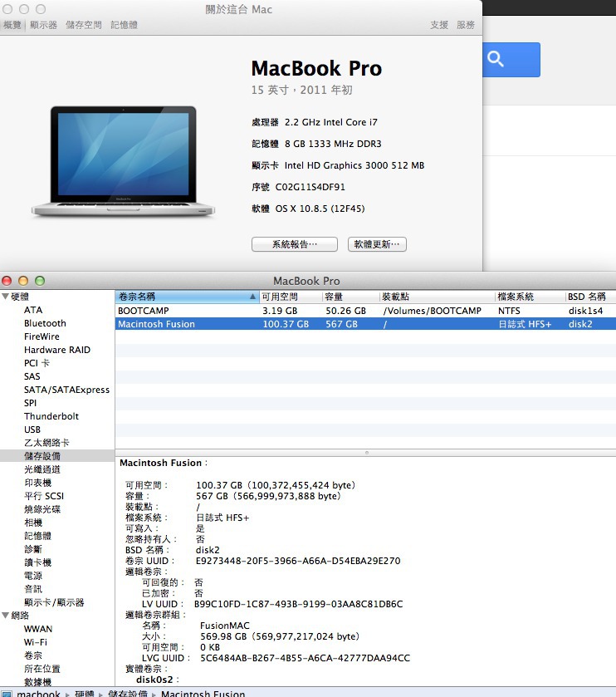Click the FusionMAC volume group name
This screenshot has width=616, height=697.
[x=225, y=626]
